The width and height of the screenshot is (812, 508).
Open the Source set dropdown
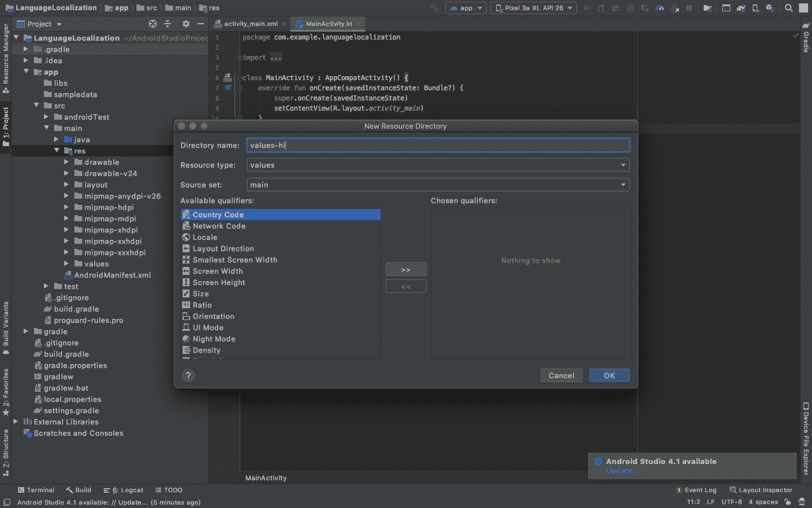[x=438, y=185]
